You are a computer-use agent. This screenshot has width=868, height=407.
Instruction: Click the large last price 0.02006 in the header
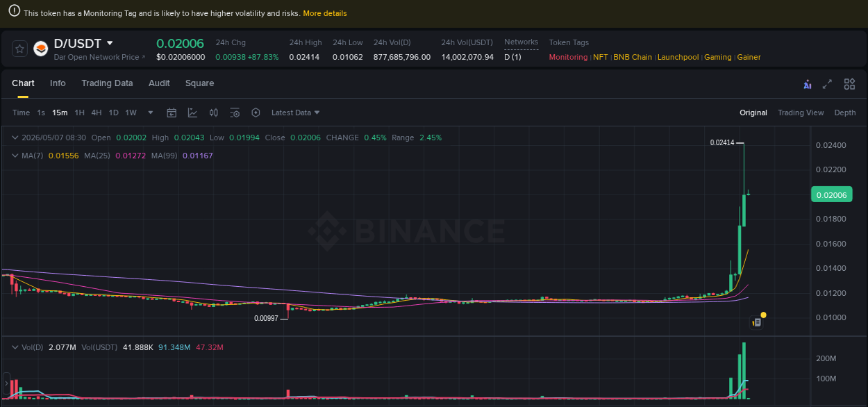(x=181, y=43)
